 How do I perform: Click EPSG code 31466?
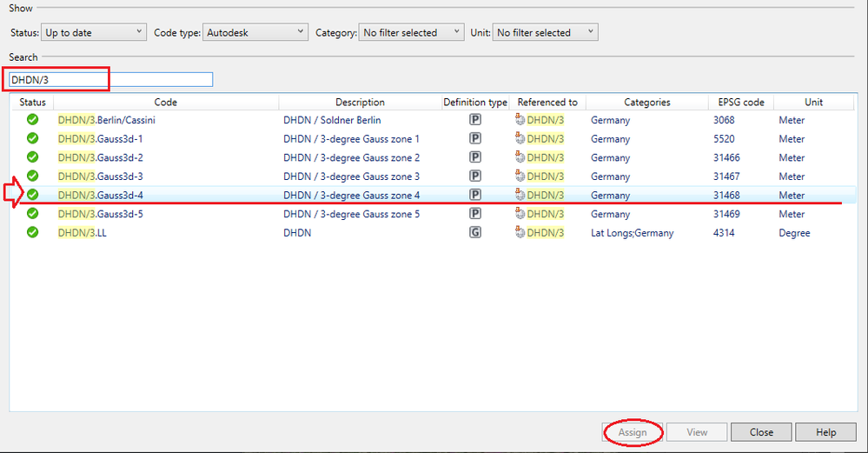click(726, 157)
